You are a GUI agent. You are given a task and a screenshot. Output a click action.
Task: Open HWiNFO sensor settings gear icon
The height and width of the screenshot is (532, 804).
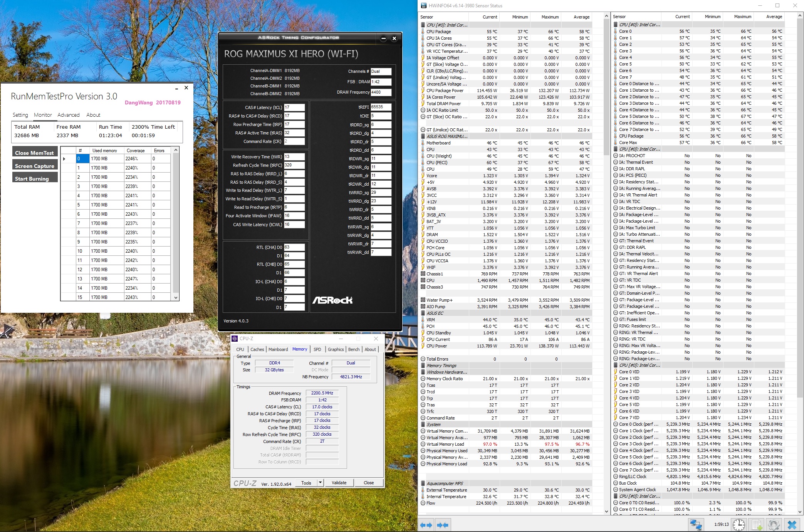pyautogui.click(x=774, y=524)
